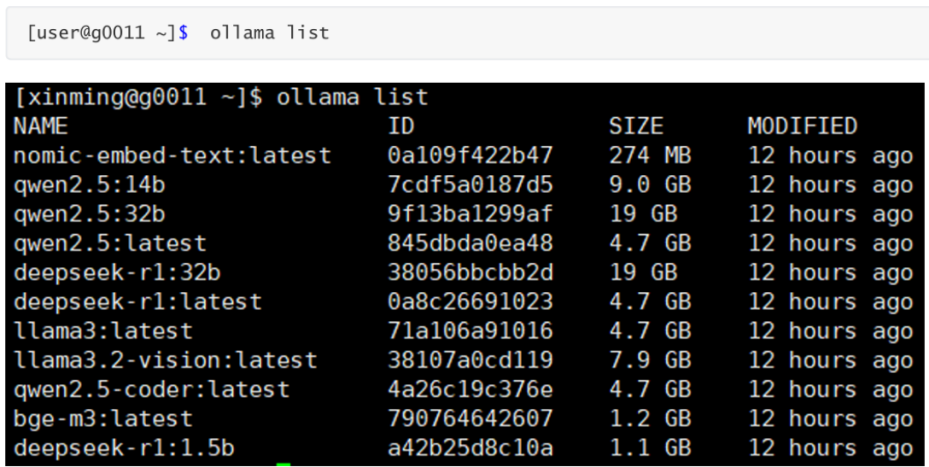Select the nomic-embed-text:latest model name
This screenshot has height=467, width=929.
[x=172, y=156]
